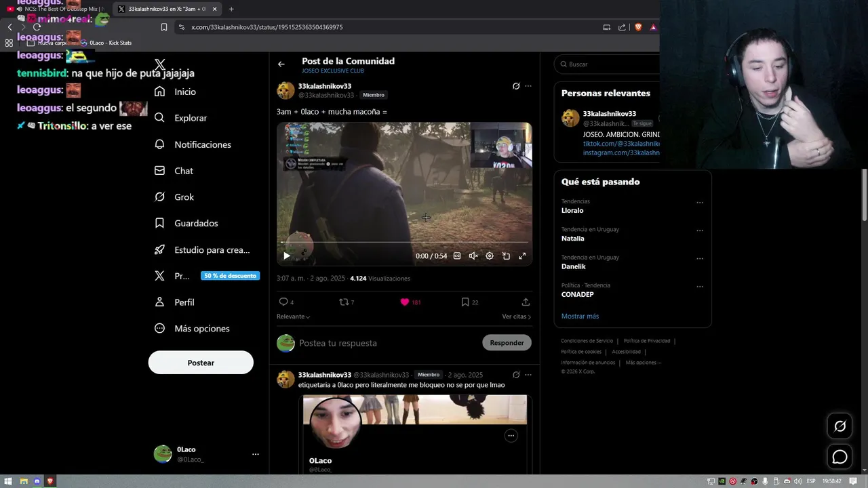
Task: Switch to the NCS Dubstep Mix tab
Action: pyautogui.click(x=57, y=9)
